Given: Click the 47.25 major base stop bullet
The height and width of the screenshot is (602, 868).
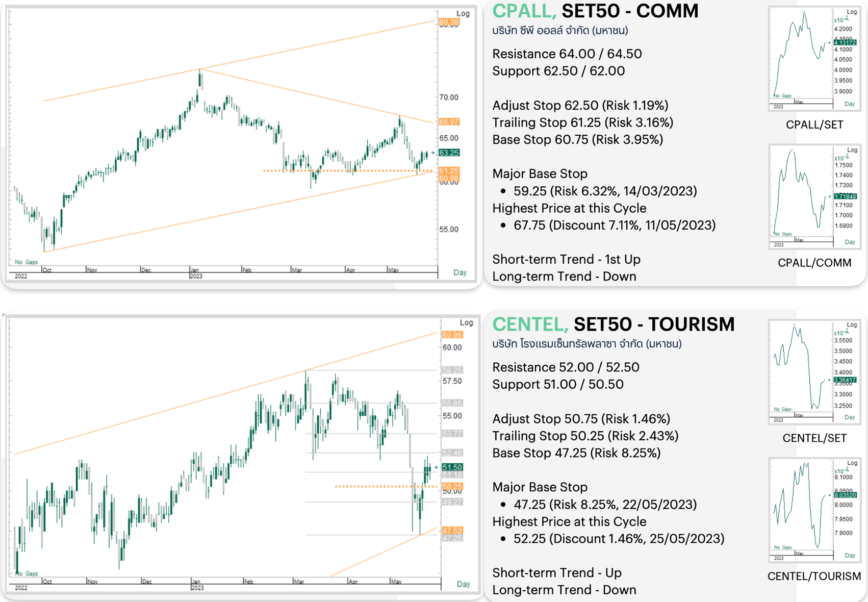Looking at the screenshot, I should [605, 505].
